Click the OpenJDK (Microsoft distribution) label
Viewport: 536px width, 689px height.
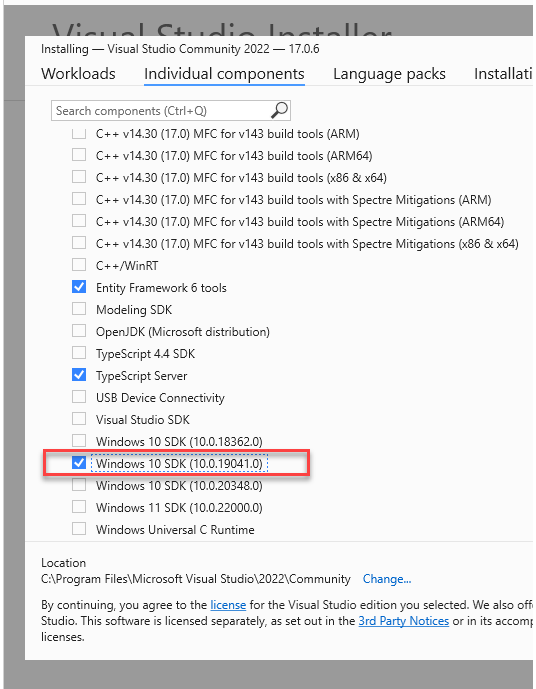183,332
